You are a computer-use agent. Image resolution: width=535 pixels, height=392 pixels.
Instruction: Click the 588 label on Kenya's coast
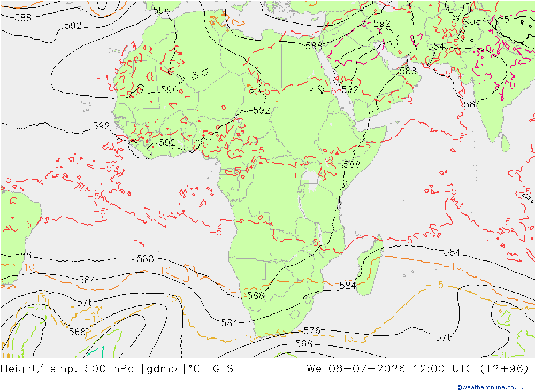tap(352, 164)
